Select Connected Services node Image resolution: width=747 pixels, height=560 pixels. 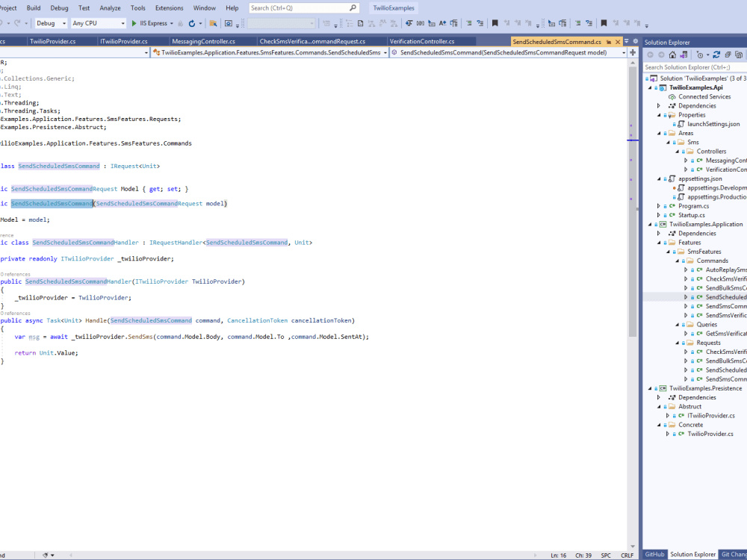[x=704, y=96]
